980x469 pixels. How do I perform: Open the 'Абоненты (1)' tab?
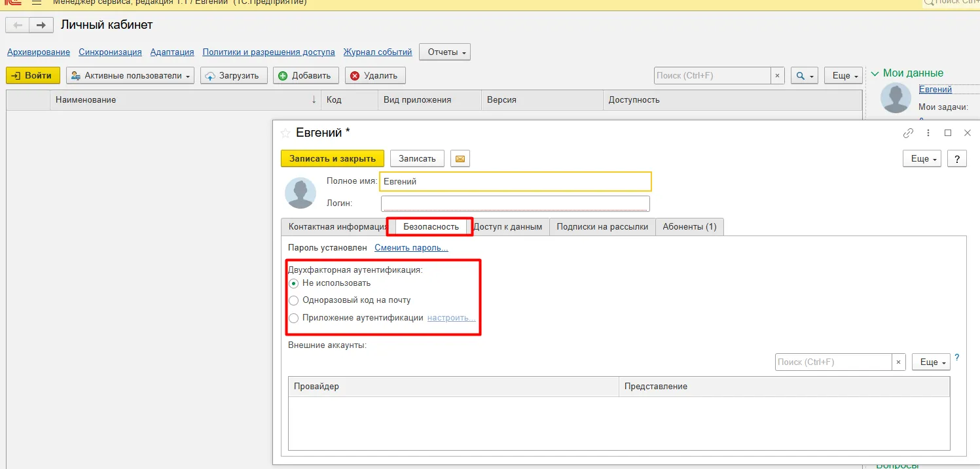point(690,226)
